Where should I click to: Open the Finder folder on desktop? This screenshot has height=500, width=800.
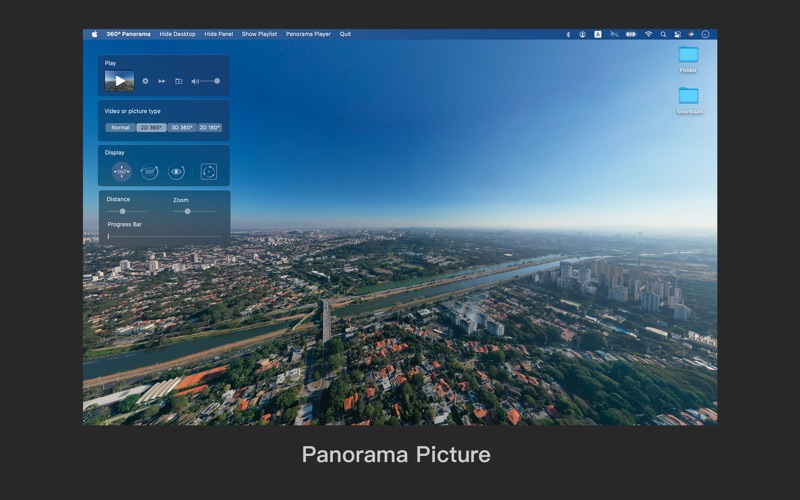(x=688, y=55)
